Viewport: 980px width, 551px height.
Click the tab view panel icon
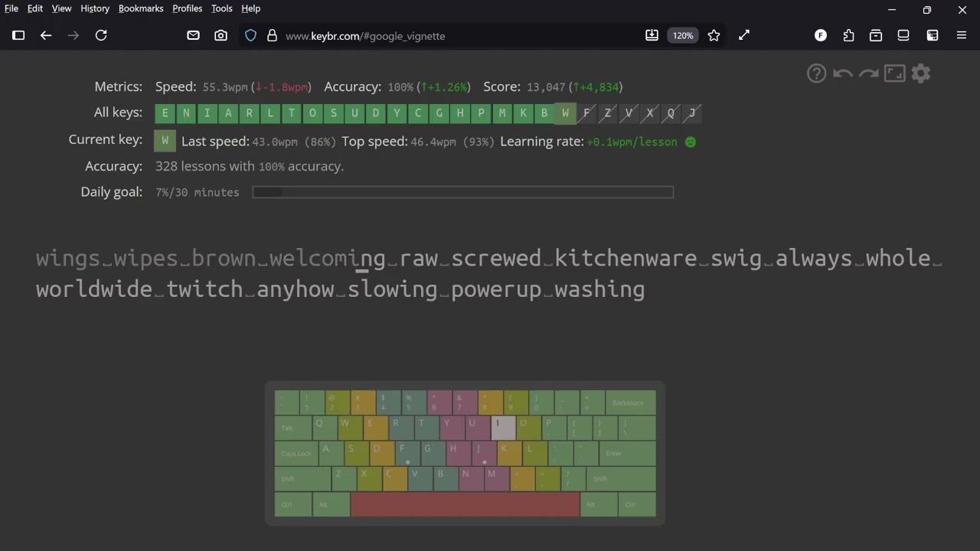(x=903, y=35)
